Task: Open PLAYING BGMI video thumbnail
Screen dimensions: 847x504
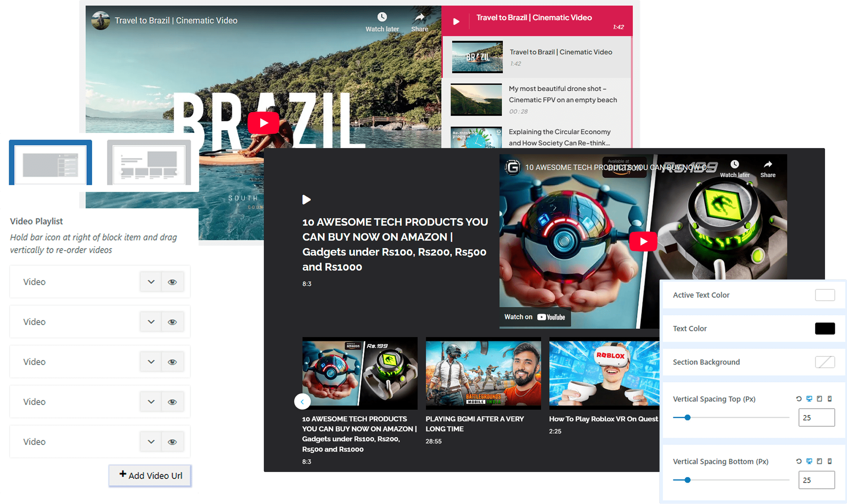Action: pos(483,373)
